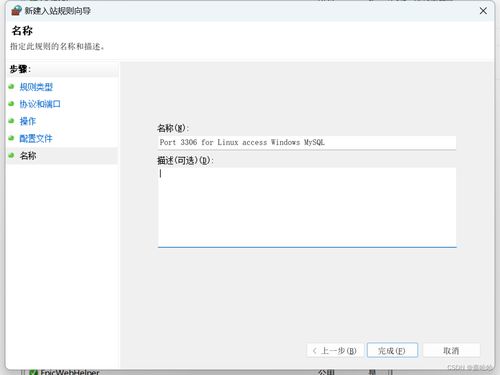Close the 新建入站规则向导 dialog

483,11
